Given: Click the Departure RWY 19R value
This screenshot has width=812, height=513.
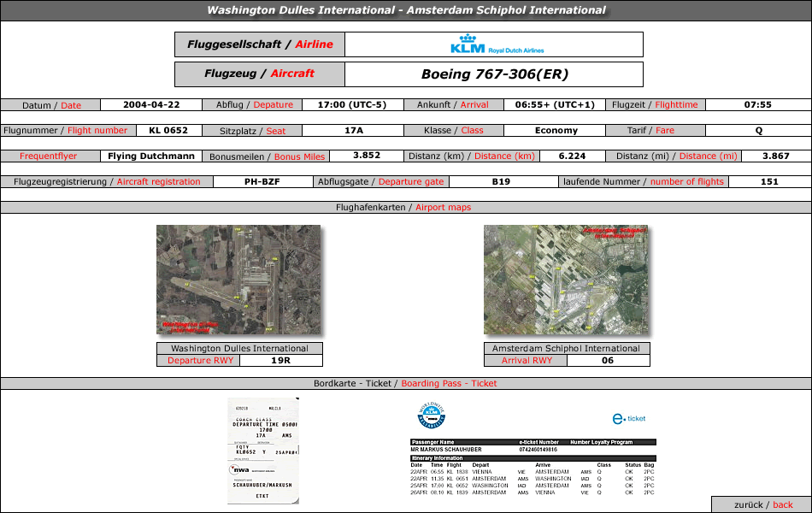Looking at the screenshot, I should coord(280,361).
